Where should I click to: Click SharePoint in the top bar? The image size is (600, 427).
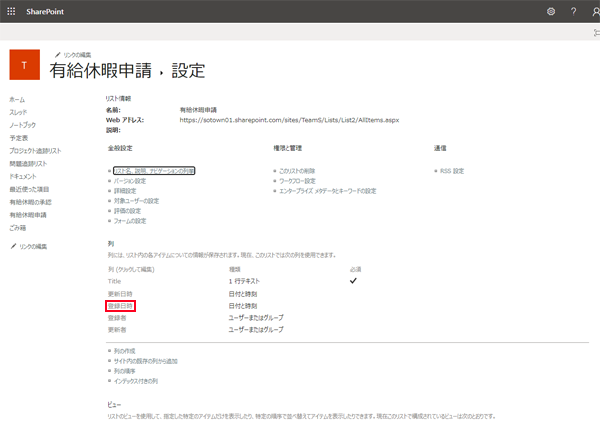[x=45, y=11]
